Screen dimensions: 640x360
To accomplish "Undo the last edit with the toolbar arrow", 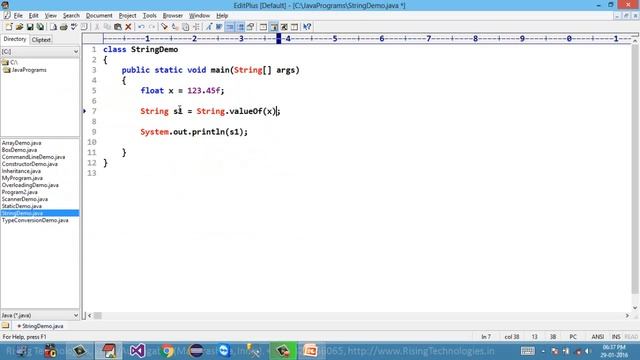I will [141, 27].
